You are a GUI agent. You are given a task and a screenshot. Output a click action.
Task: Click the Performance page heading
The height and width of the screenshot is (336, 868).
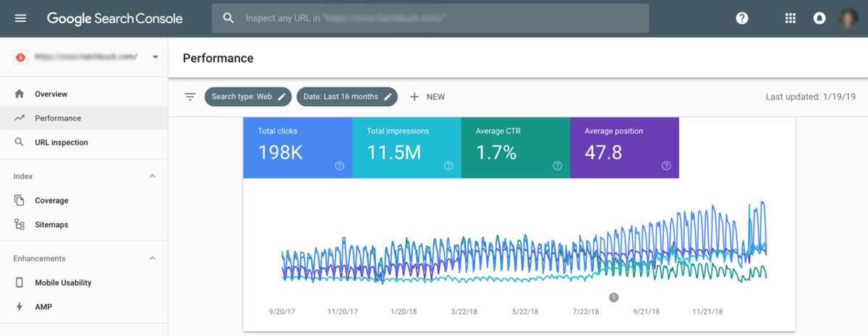218,58
